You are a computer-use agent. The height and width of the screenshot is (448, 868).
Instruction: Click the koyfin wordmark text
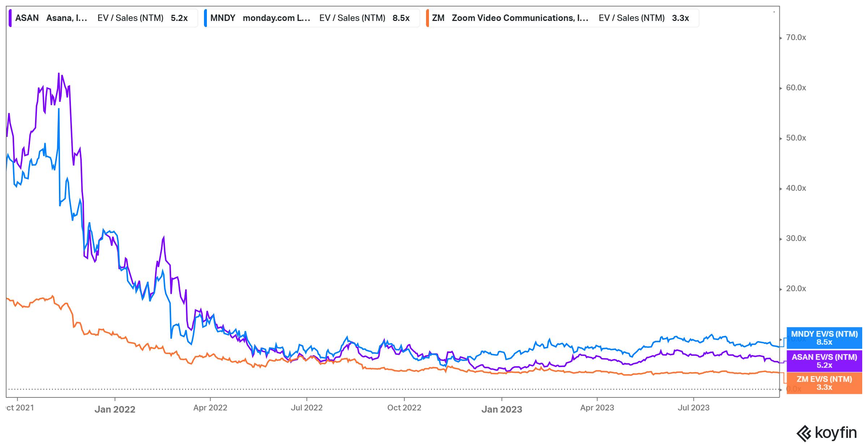tap(835, 432)
